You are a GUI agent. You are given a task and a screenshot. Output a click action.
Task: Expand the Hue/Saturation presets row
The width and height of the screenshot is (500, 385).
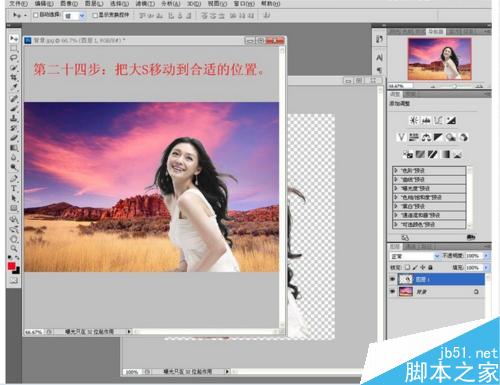tap(429, 198)
